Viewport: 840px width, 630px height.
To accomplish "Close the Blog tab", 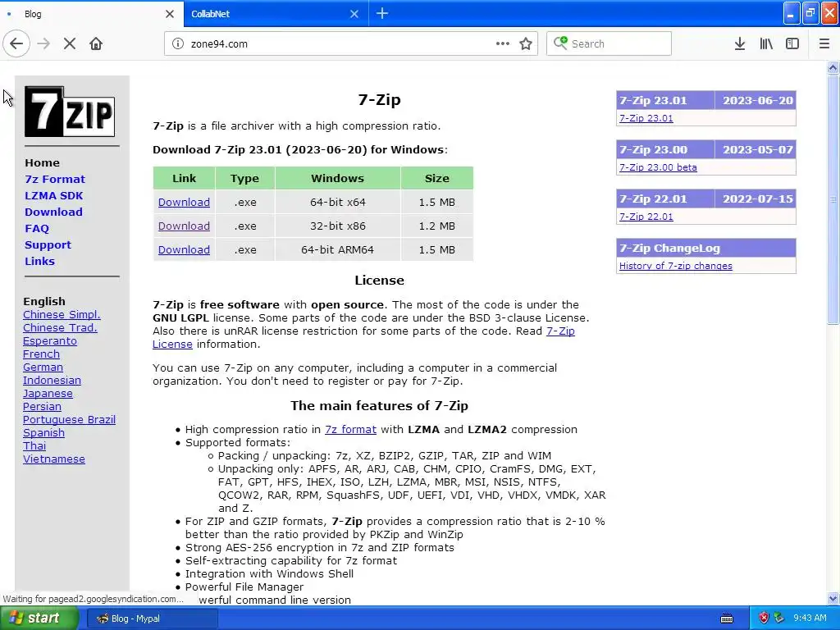I will [x=170, y=14].
